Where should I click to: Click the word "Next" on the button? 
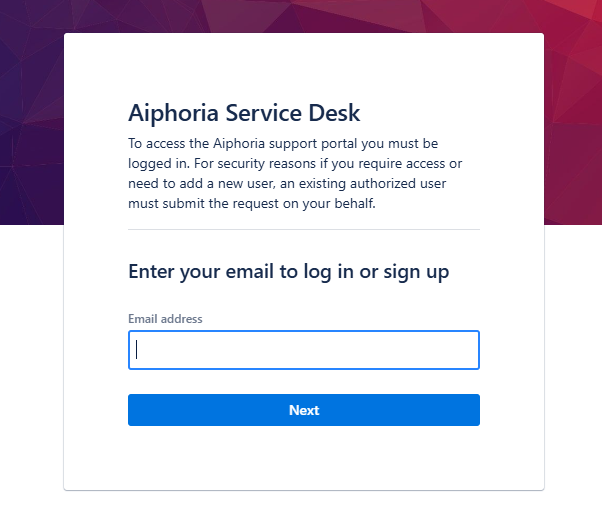coord(304,410)
